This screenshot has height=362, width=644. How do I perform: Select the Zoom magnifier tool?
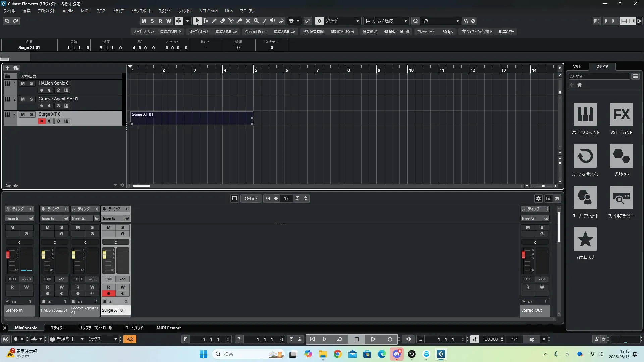[x=256, y=21]
